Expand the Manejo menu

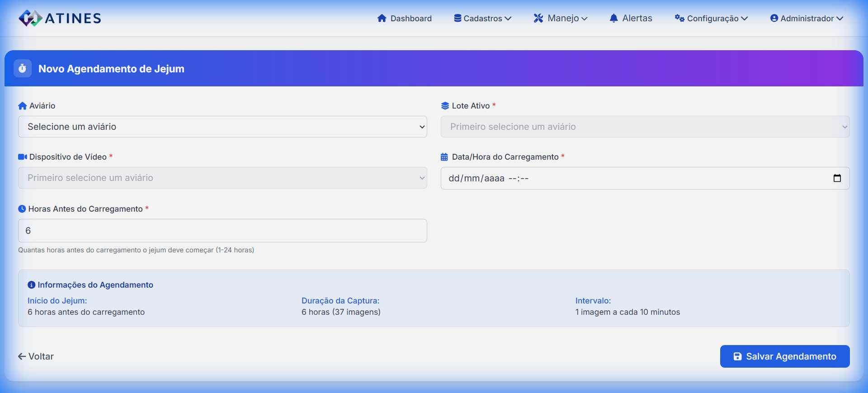tap(561, 19)
